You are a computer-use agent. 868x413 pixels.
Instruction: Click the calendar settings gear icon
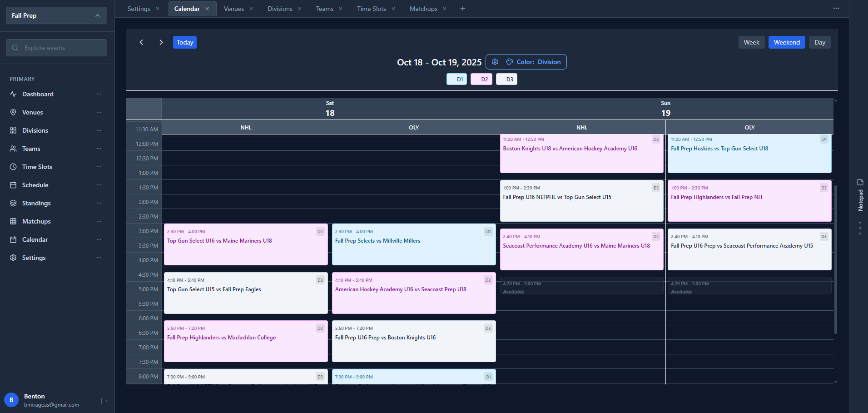[495, 62]
